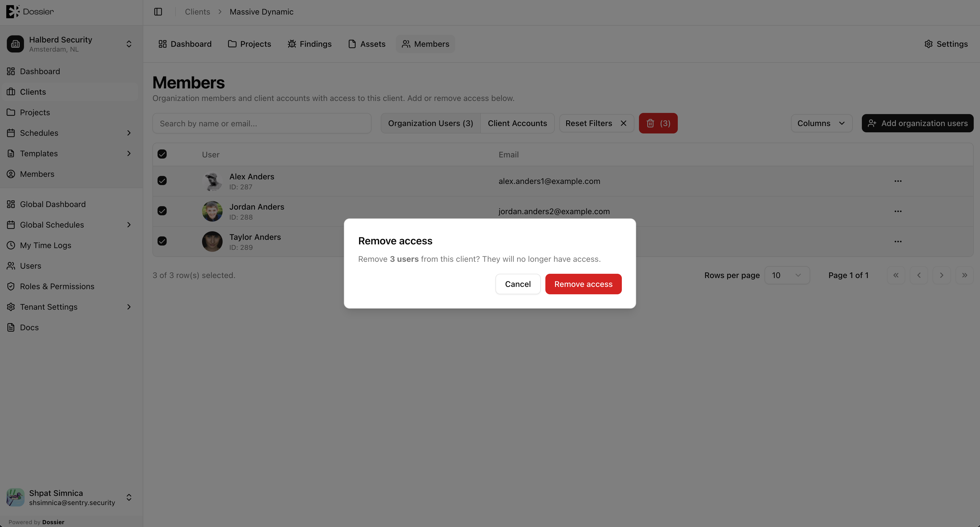Click the X icon in Reset Filters

click(x=624, y=123)
